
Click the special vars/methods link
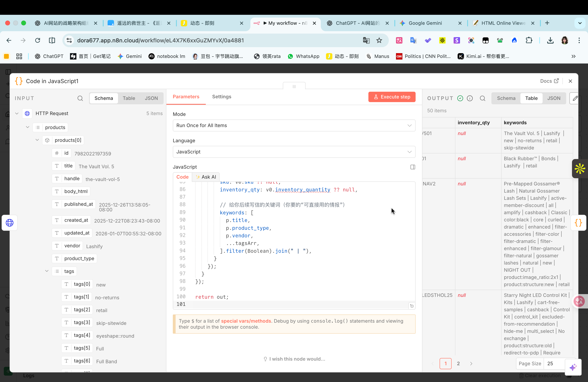click(246, 321)
